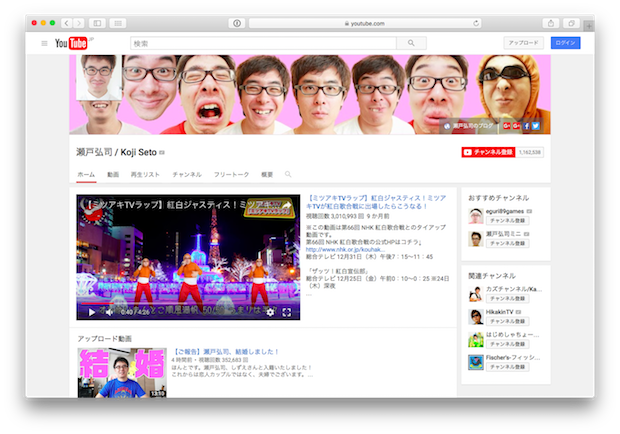Open the HikakinTV channel
The height and width of the screenshot is (434, 620).
[x=499, y=312]
